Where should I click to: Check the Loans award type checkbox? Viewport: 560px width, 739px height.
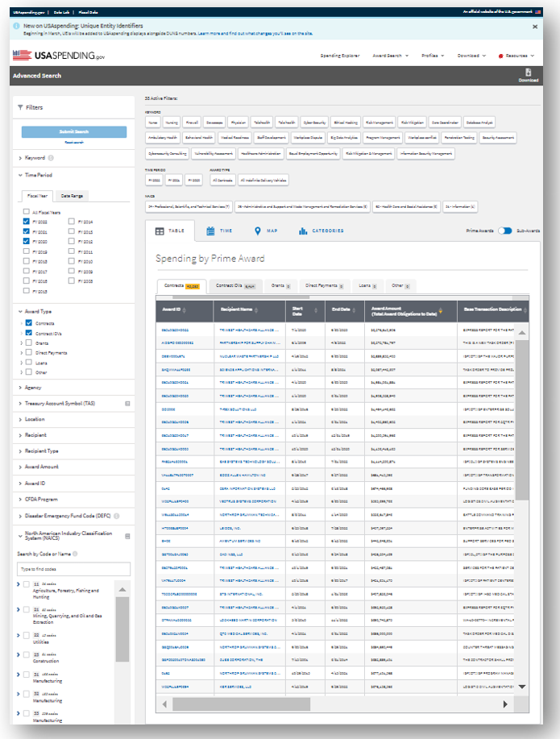(29, 363)
